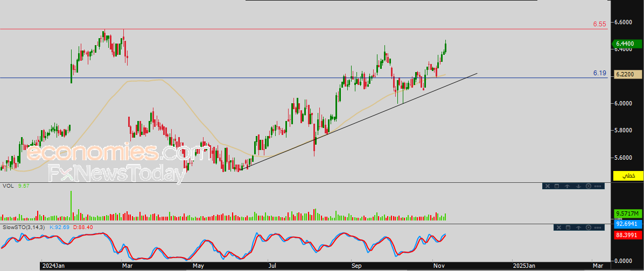Click the first Mar time axis label
This screenshot has width=644, height=271.
128,267
